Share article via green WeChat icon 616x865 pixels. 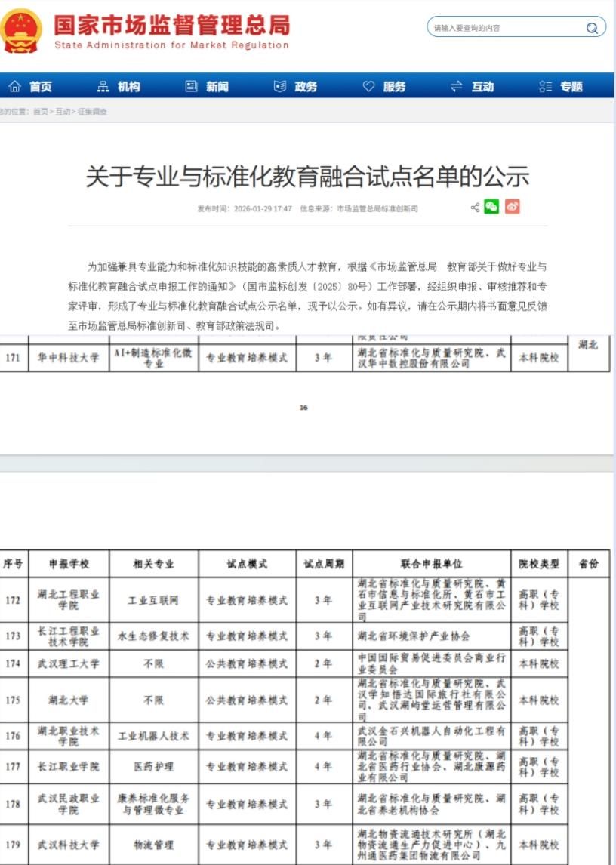pyautogui.click(x=492, y=207)
